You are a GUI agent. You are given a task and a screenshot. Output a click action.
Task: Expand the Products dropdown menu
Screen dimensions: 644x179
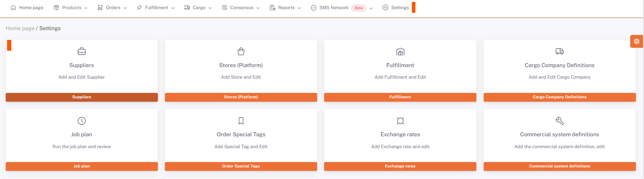coord(71,7)
